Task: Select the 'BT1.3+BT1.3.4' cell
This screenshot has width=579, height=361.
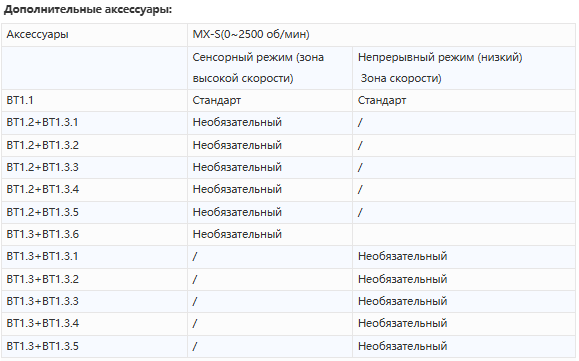Action: click(94, 324)
